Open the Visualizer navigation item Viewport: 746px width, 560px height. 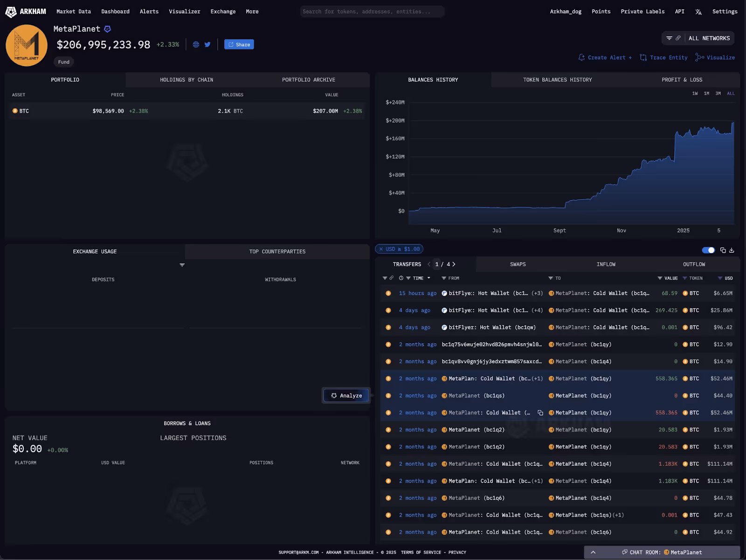(185, 12)
